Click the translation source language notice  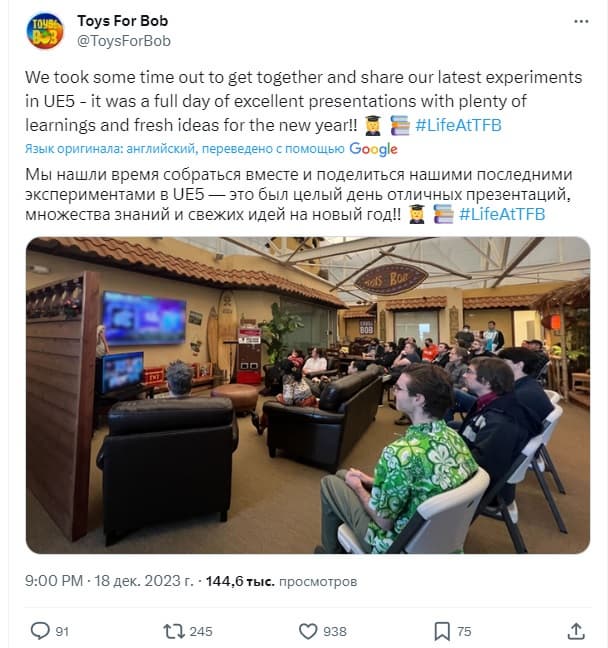[184, 149]
